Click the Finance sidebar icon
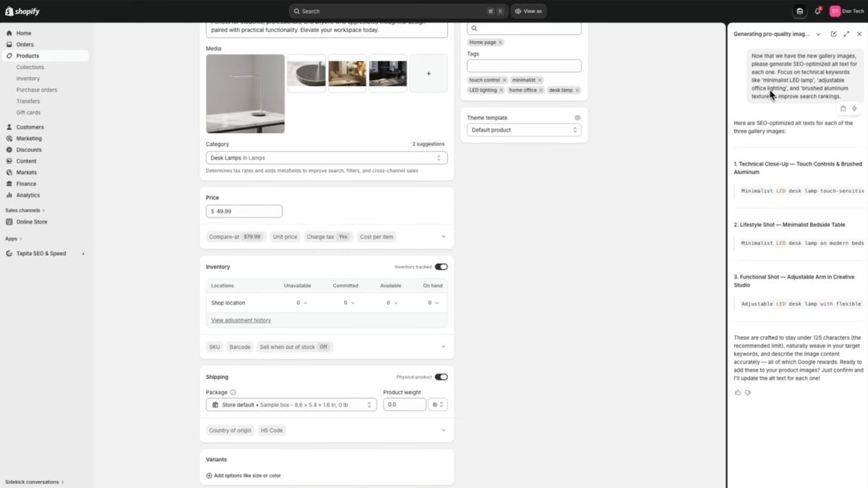868x488 pixels. click(x=9, y=184)
